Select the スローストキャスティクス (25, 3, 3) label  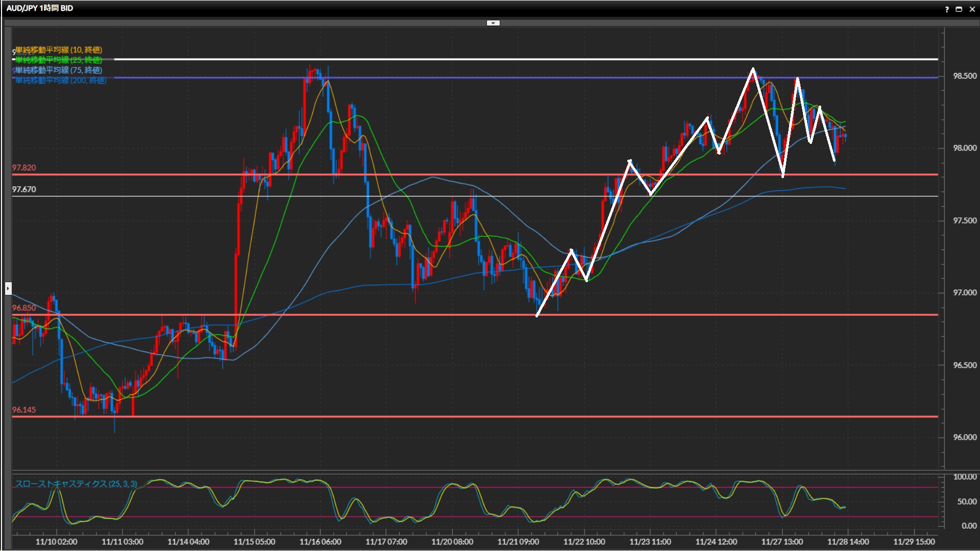point(76,484)
